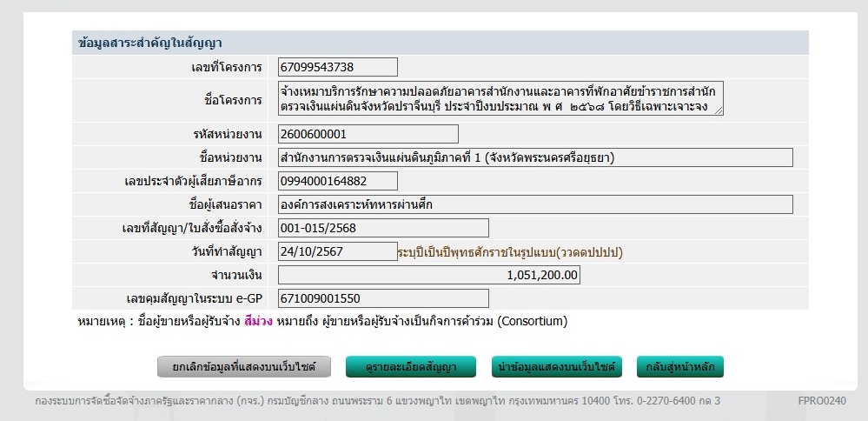Screen dimensions: 868x421
Task: Click the ข้อมูลสาระสำคัญในสัญญา section header
Action: pyautogui.click(x=152, y=43)
